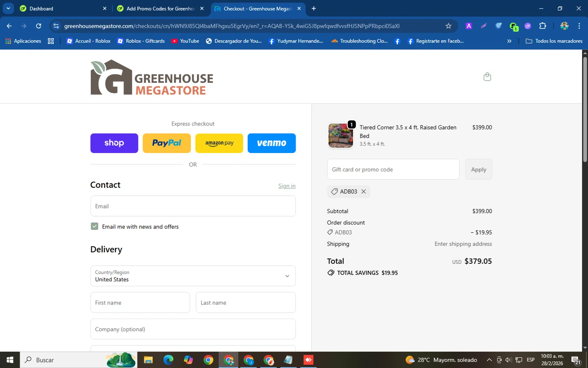Image resolution: width=588 pixels, height=368 pixels.
Task: Open the Yudymar Hernande... Facebook bookmark
Action: 296,41
